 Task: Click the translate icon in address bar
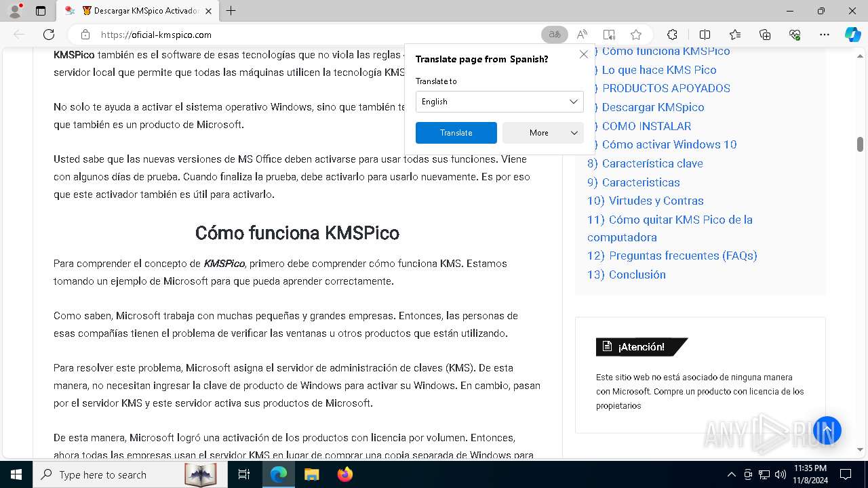click(554, 35)
